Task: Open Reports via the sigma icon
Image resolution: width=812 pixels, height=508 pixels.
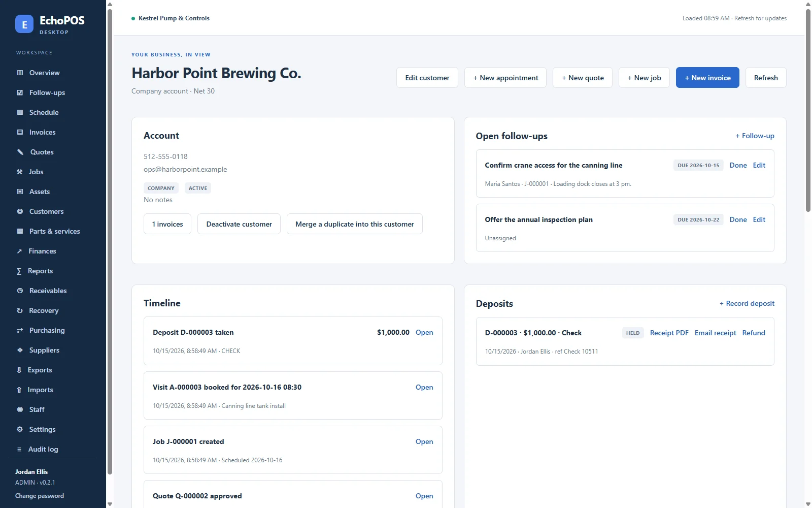Action: [19, 271]
